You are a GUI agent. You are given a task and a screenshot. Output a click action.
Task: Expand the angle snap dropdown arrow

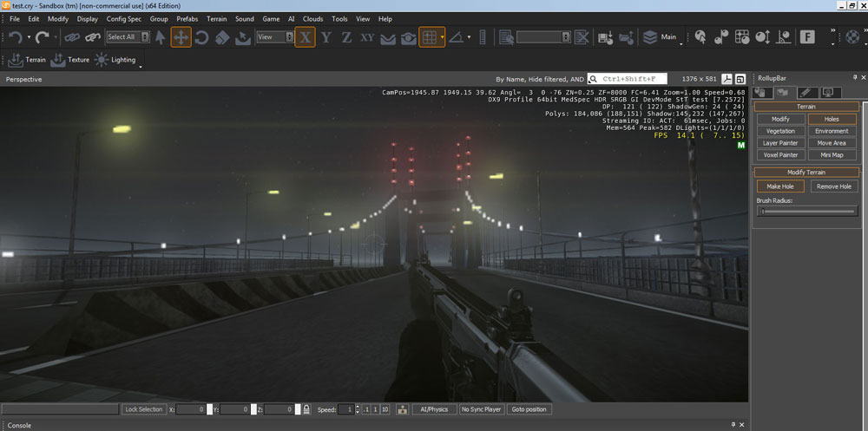pyautogui.click(x=469, y=37)
